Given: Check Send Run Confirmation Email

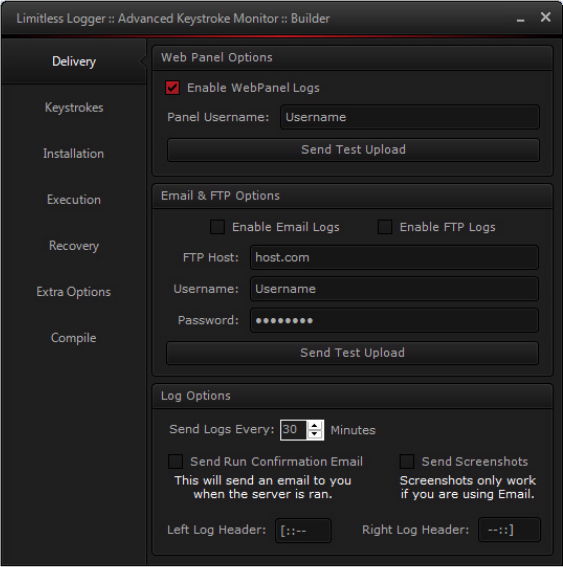Looking at the screenshot, I should coord(175,461).
